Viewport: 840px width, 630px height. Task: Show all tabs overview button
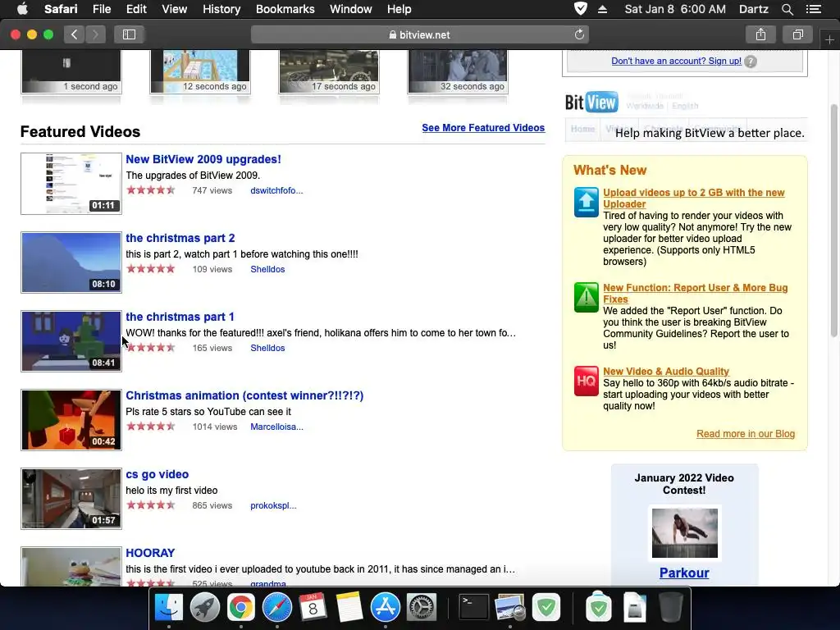point(797,34)
